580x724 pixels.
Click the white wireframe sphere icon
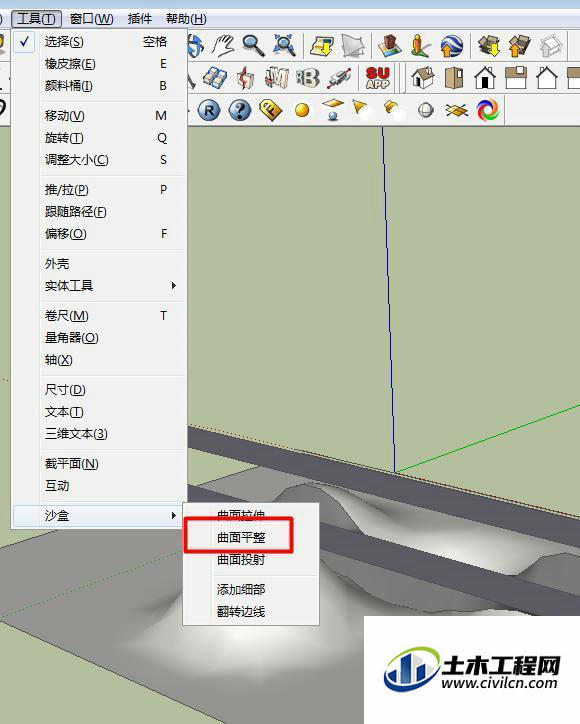pyautogui.click(x=426, y=110)
